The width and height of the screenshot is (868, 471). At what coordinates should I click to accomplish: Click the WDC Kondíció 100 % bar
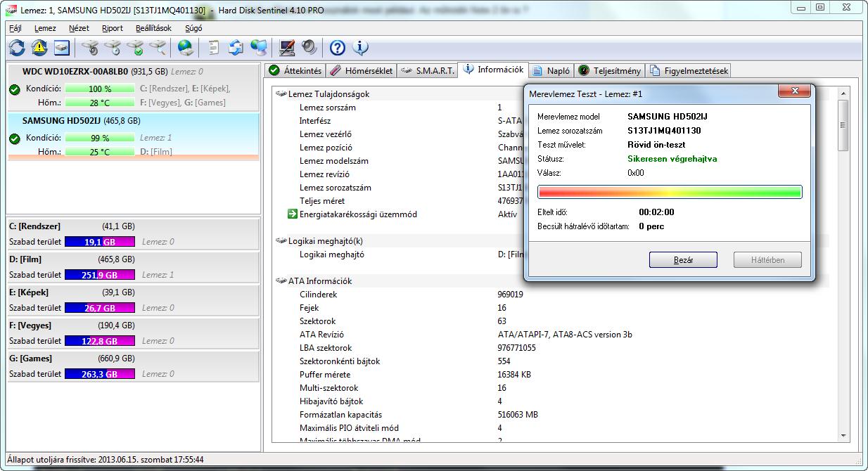[x=99, y=89]
